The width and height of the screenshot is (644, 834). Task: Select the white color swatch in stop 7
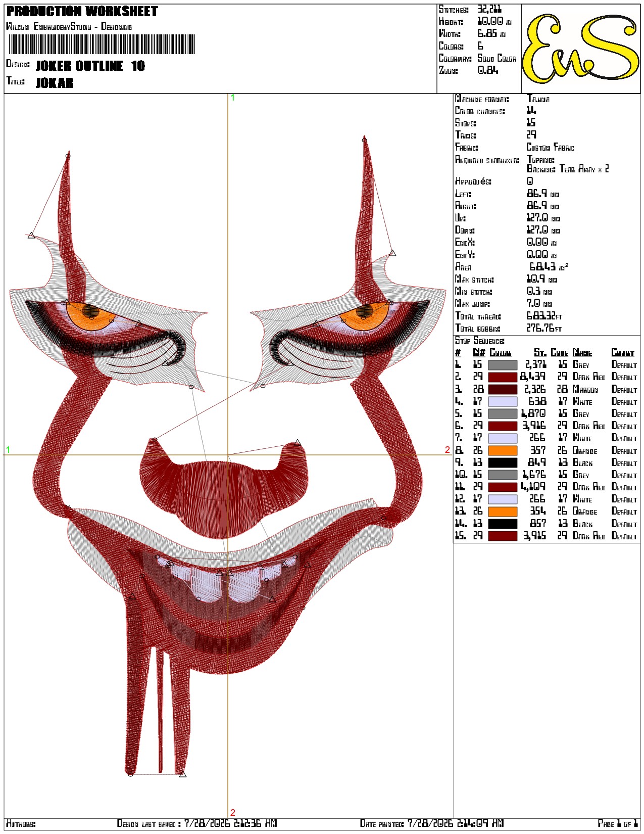click(x=503, y=439)
